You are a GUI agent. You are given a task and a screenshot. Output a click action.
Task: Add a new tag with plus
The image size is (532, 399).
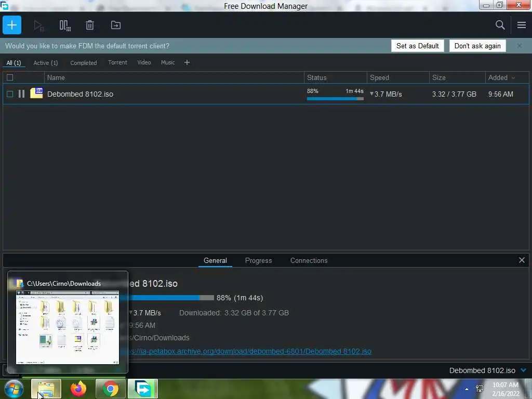click(x=187, y=62)
